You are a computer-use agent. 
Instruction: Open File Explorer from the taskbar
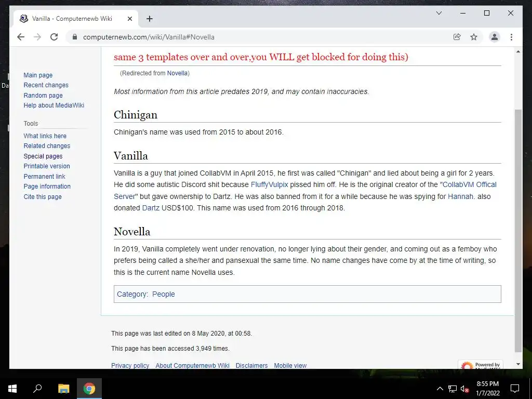(x=63, y=389)
